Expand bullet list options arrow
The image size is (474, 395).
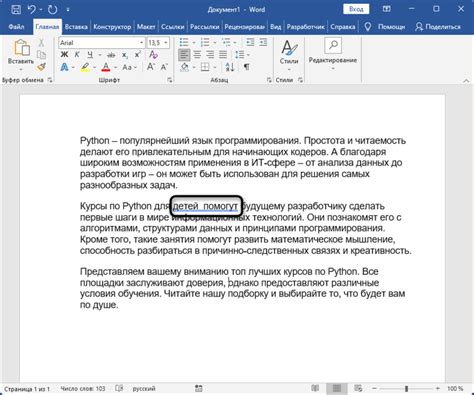tap(194, 43)
